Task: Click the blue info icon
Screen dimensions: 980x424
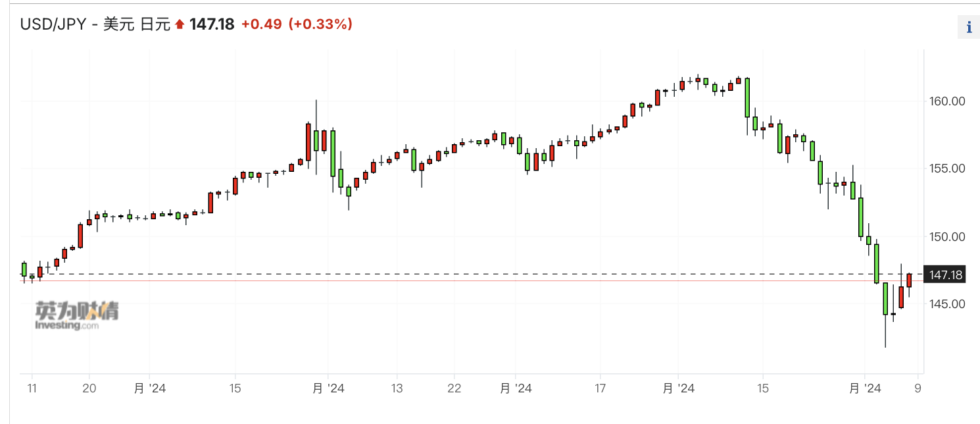Action: 968,27
